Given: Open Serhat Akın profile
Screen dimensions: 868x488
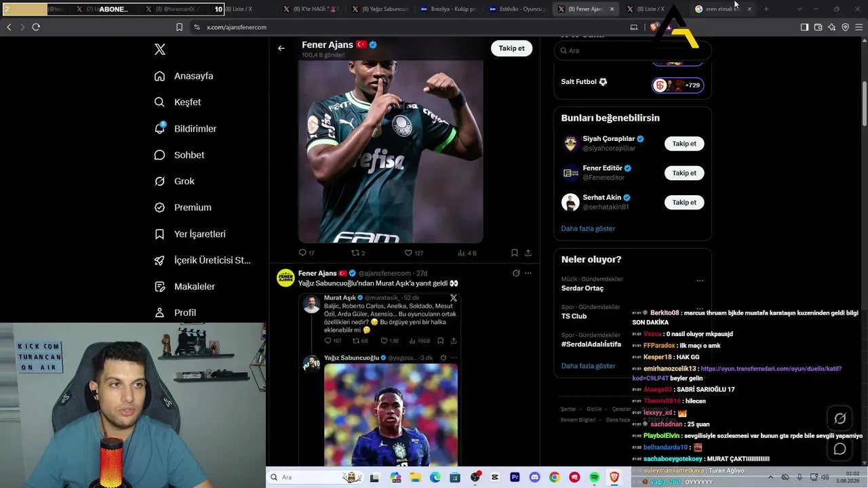Looking at the screenshot, I should click(601, 198).
